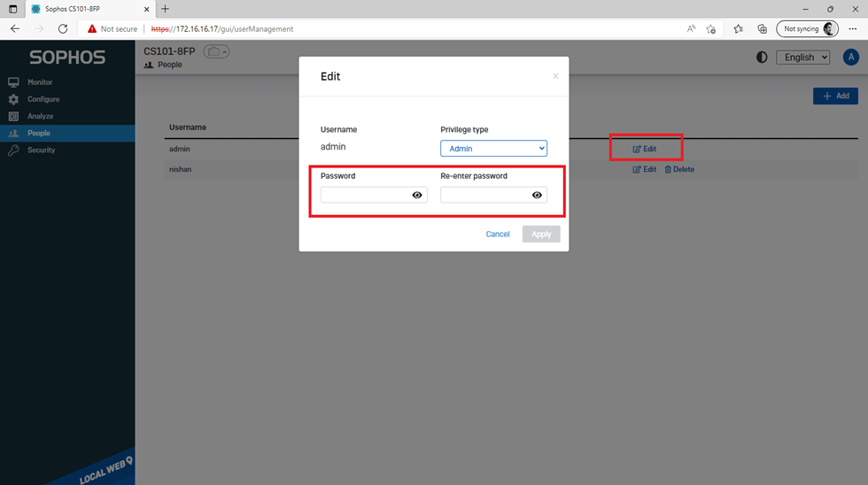Viewport: 868px width, 485px height.
Task: Click the Apply button
Action: pyautogui.click(x=541, y=235)
